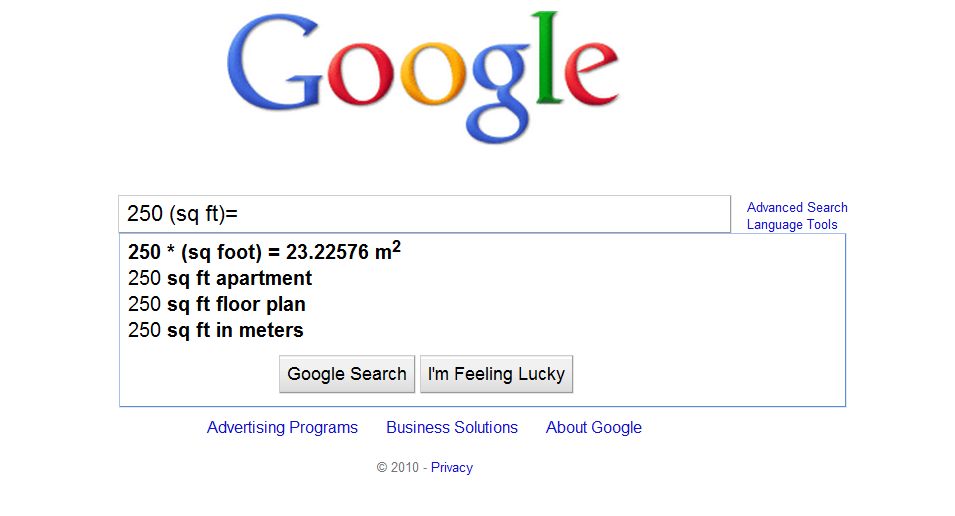
Task: Click the yellow letter o in logo
Action: [x=433, y=74]
